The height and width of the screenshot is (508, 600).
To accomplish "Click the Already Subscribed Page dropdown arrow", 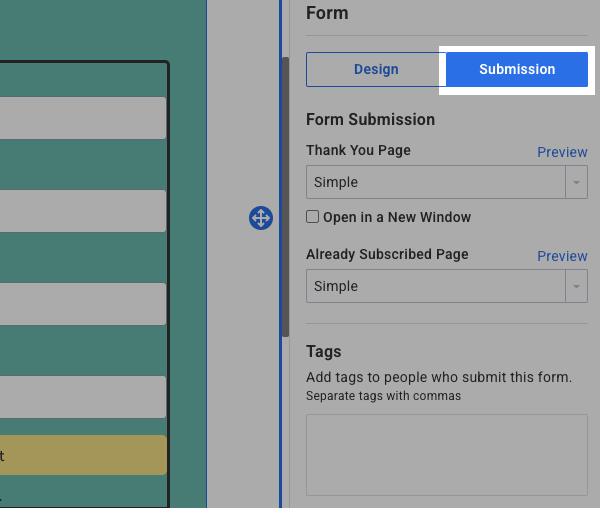I will (x=576, y=286).
